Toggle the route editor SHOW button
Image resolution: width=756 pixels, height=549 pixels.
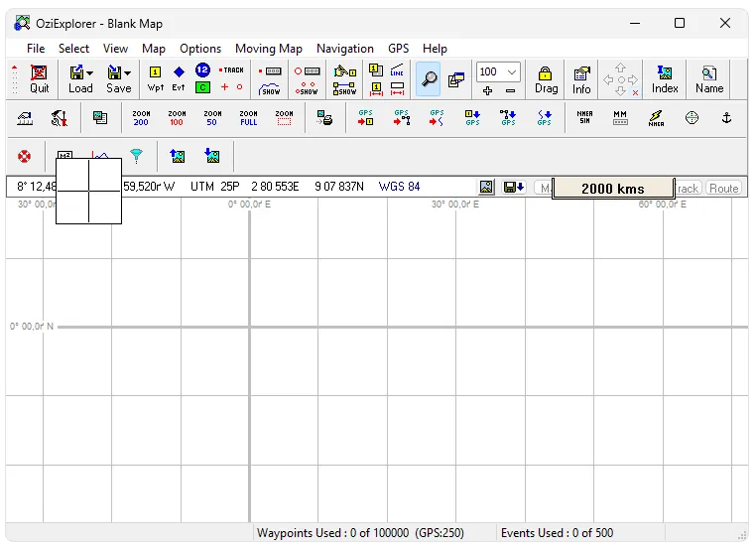click(x=344, y=88)
